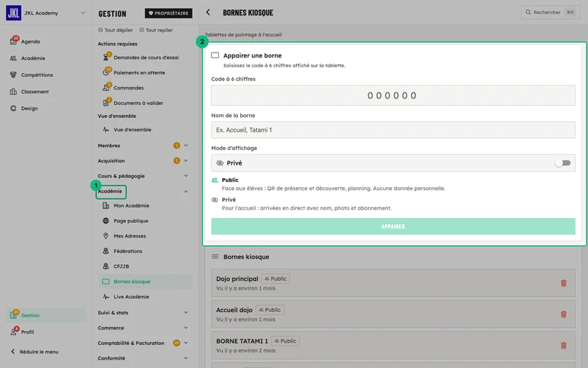Click the Actions requises heading
The image size is (588, 368).
[x=118, y=44]
